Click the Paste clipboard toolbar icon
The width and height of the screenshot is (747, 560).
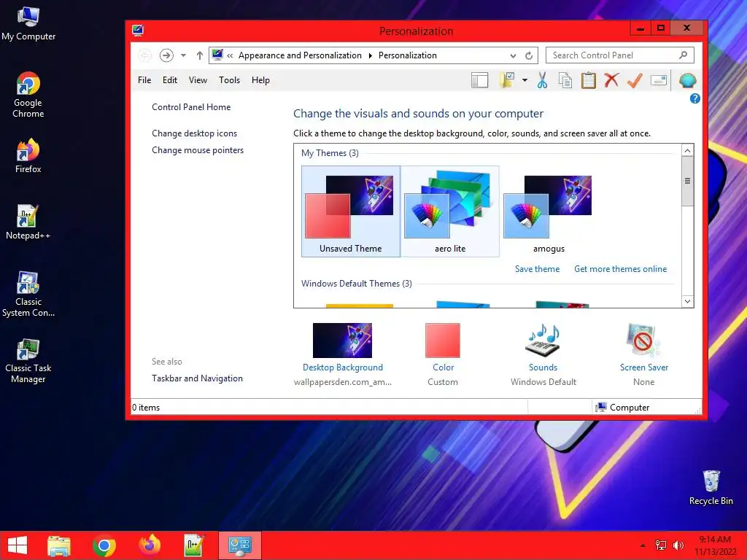pos(589,80)
